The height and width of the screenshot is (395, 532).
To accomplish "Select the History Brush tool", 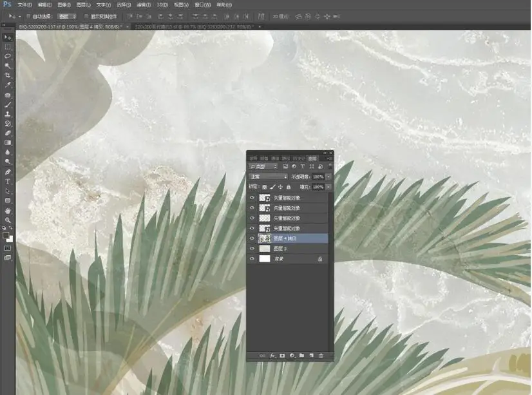I will (8, 124).
